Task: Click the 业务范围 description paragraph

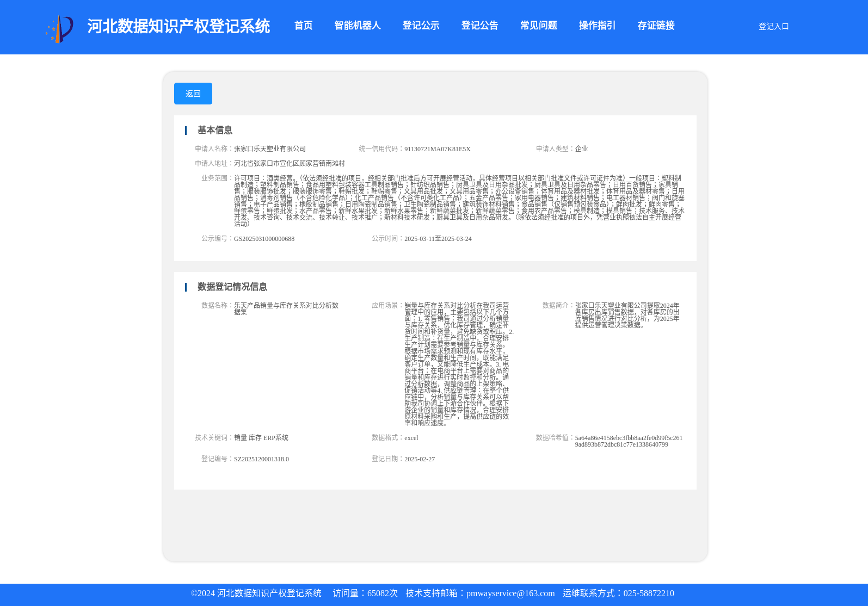Action: [x=459, y=201]
